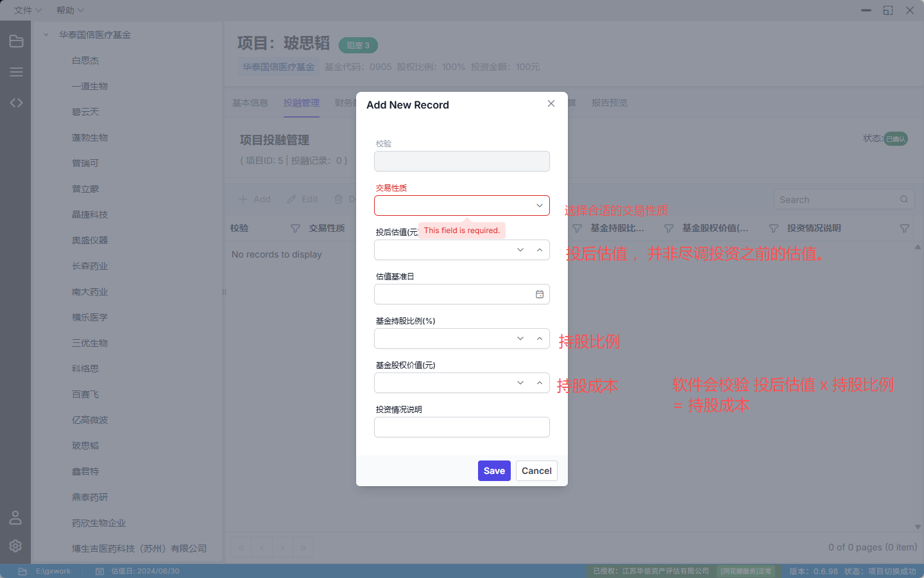
Task: Decrease 基金持股比例 value
Action: [520, 338]
